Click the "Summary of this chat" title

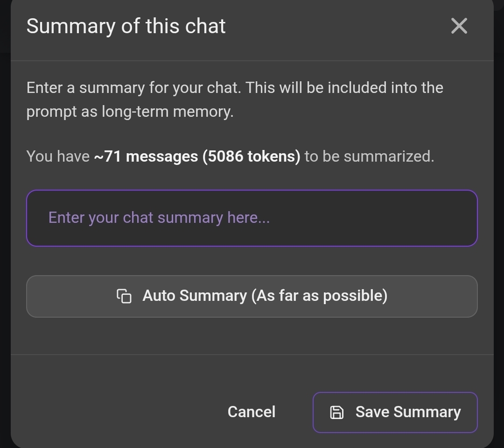[x=126, y=26]
